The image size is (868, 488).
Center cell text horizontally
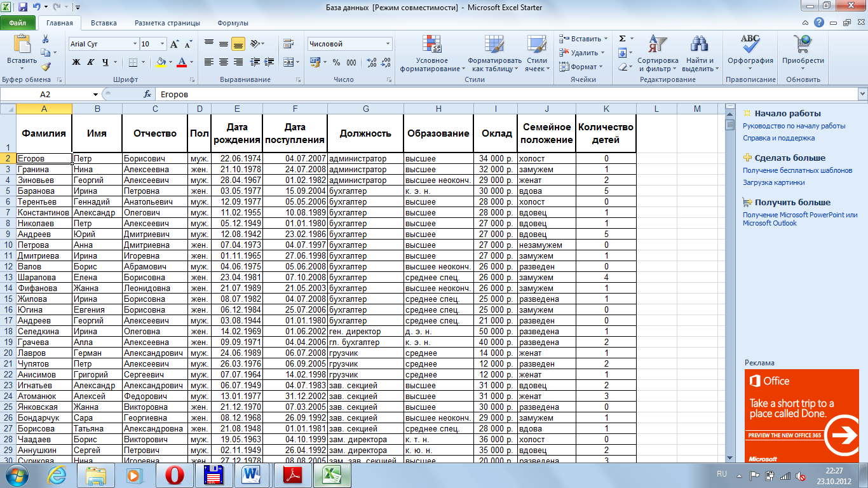tap(223, 62)
